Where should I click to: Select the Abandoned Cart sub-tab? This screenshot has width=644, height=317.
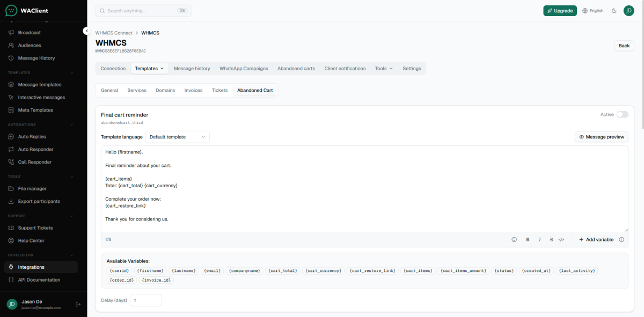255,90
